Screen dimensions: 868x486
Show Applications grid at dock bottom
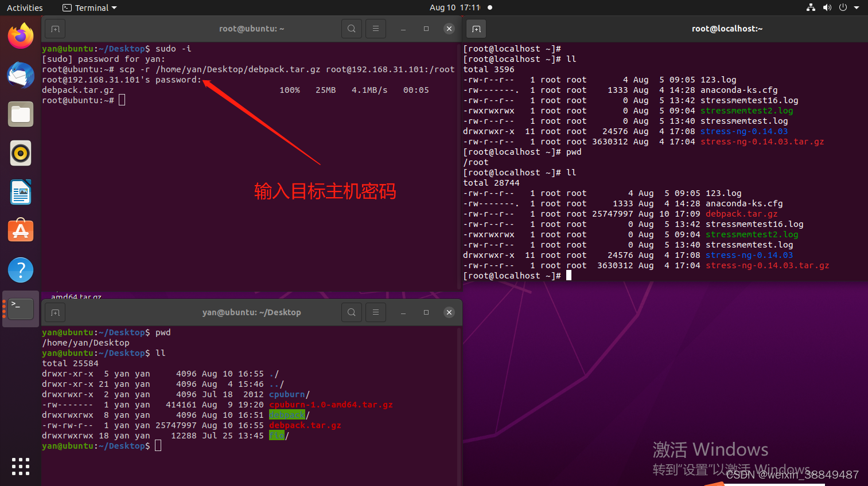(x=21, y=467)
